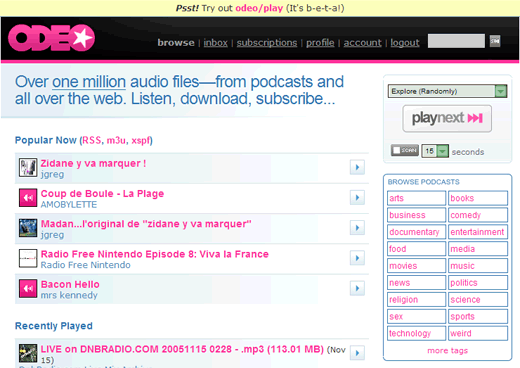Play 'Zidane y va marquer !' track
Image resolution: width=520 pixels, height=368 pixels.
click(357, 167)
